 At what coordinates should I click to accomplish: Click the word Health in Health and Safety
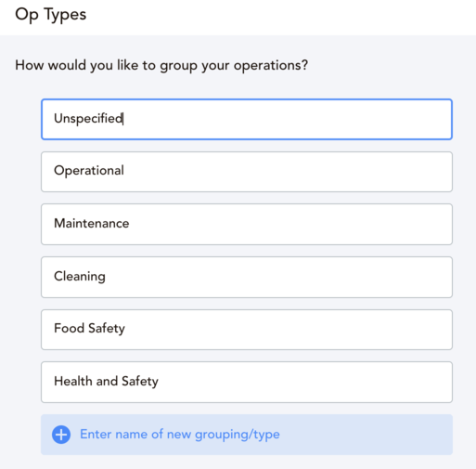coord(73,381)
